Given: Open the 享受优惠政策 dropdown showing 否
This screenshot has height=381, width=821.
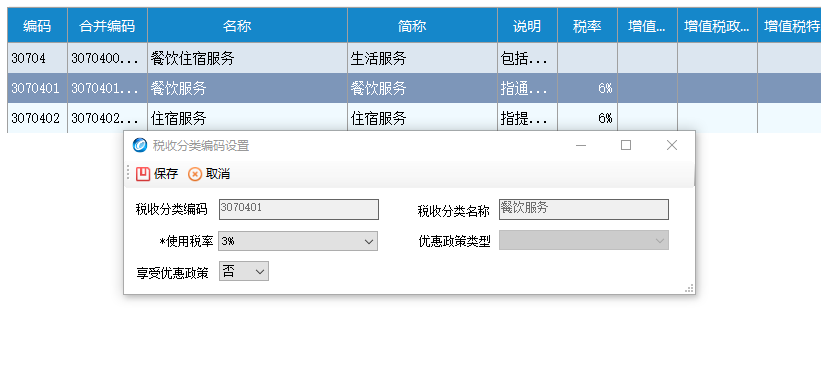Looking at the screenshot, I should pos(243,271).
